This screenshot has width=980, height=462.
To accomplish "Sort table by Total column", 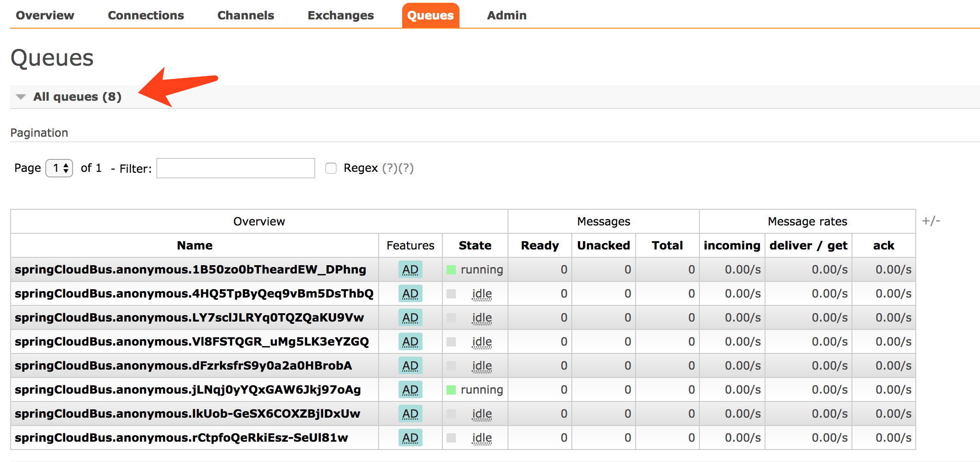I will tap(668, 245).
